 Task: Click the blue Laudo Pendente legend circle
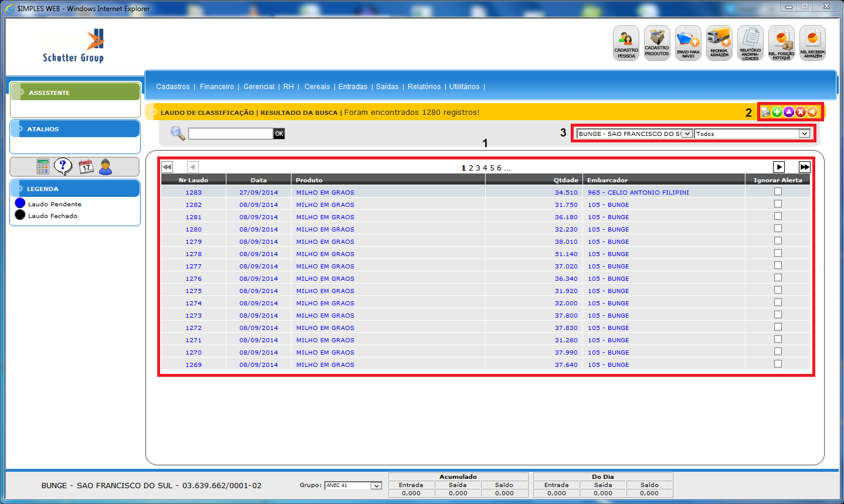tap(20, 203)
